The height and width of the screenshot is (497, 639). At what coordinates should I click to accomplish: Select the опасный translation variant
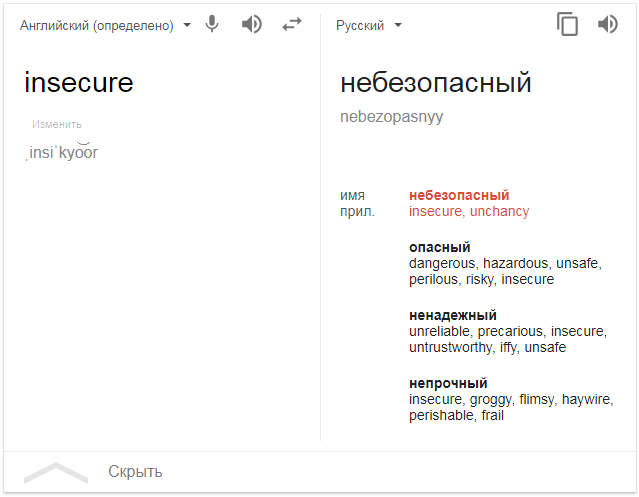439,247
